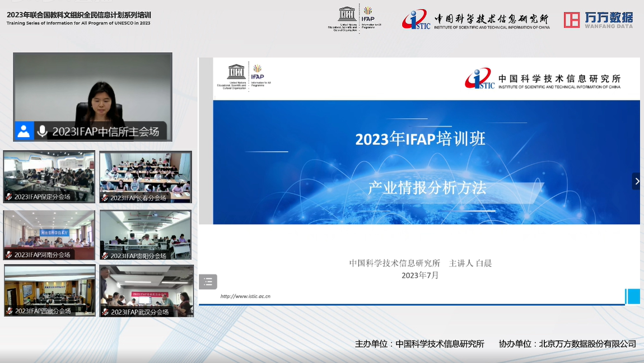Click the presenter line 主讲人 白晨
The height and width of the screenshot is (363, 644).
tap(470, 263)
